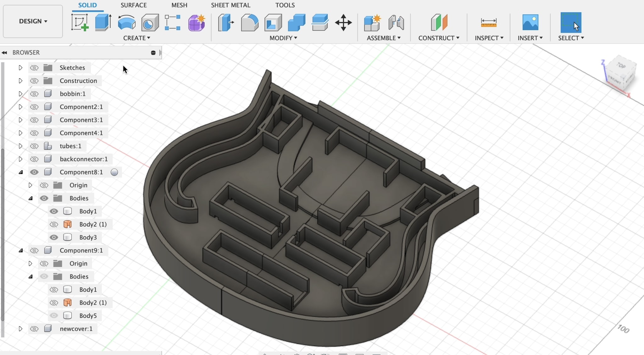The height and width of the screenshot is (355, 644).
Task: Hide Component8:1 using its eye icon
Action: (34, 172)
